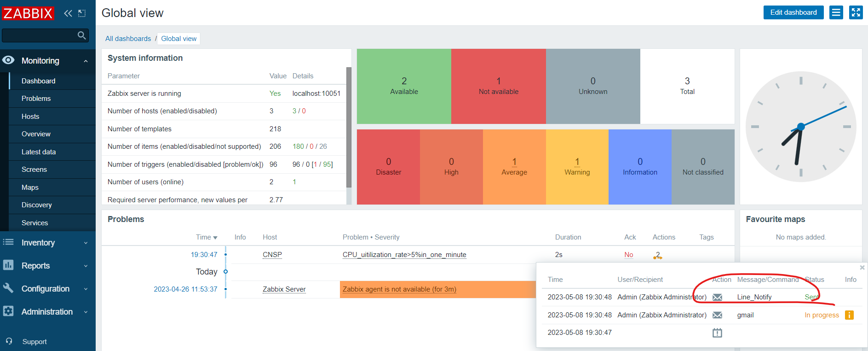Open the Support link

[x=34, y=342]
